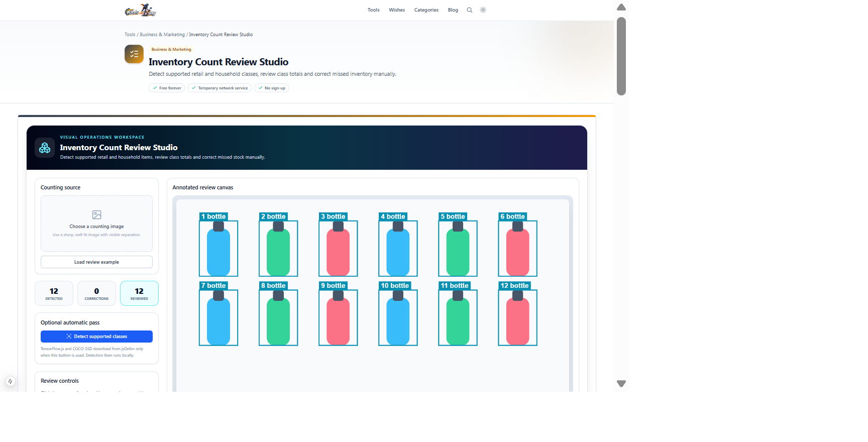This screenshot has height=442, width=868.
Task: Select the '8 bottle' detection box
Action: point(278,317)
